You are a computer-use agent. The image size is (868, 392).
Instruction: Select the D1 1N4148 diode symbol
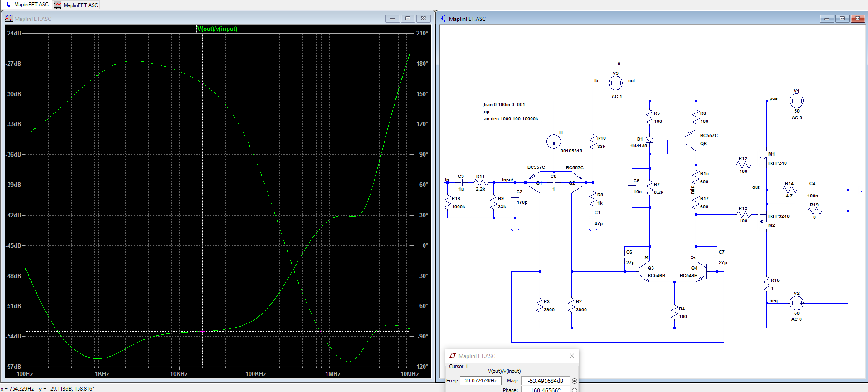tap(649, 140)
